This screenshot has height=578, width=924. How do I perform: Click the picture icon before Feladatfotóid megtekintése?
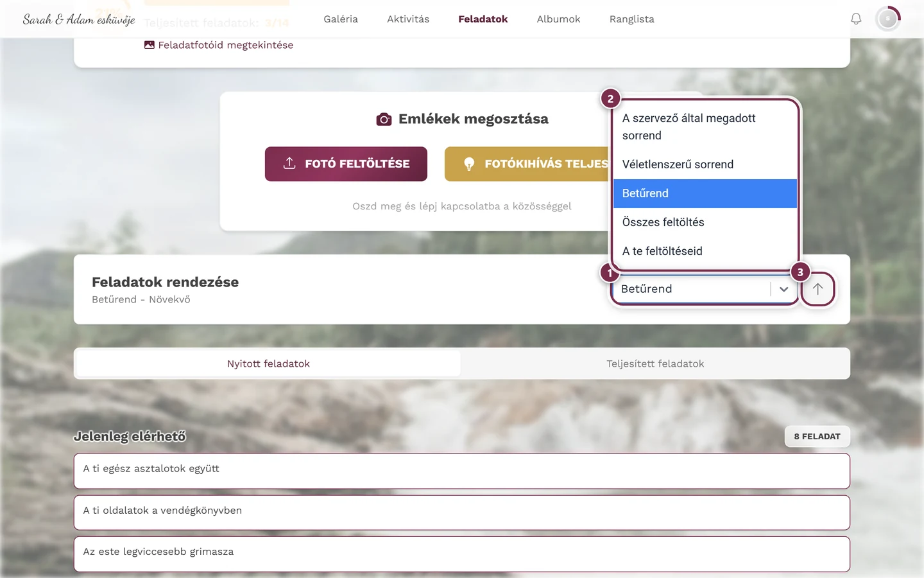150,45
